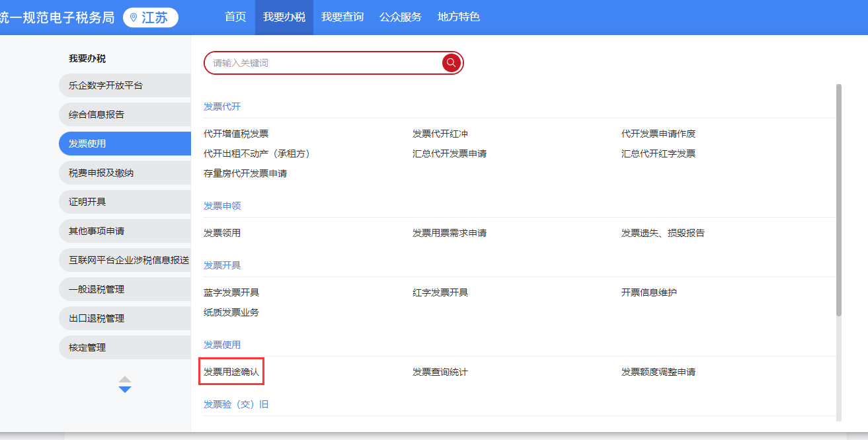This screenshot has width=868, height=440.
Task: Go to 代开增值税发票
Action: pyautogui.click(x=236, y=134)
